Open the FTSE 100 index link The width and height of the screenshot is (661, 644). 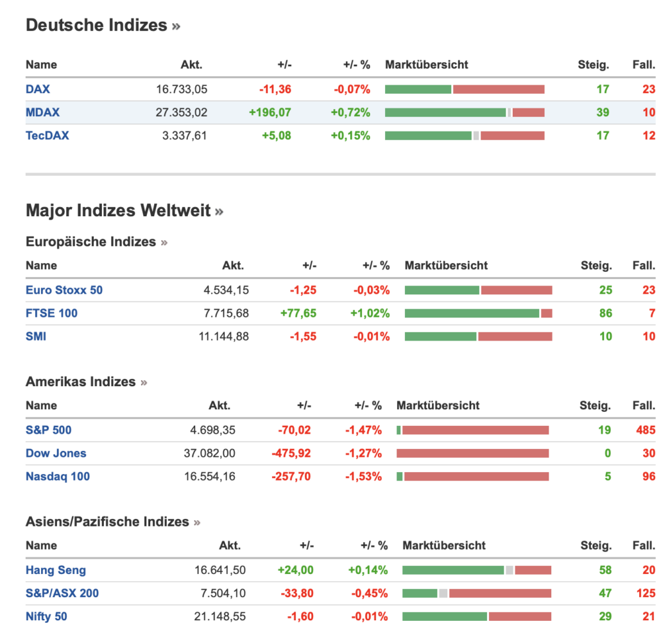pyautogui.click(x=51, y=314)
